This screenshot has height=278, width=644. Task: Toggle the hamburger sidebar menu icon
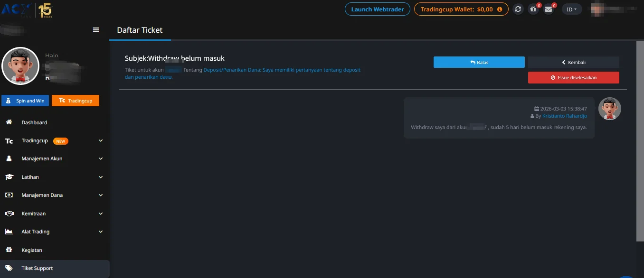pyautogui.click(x=96, y=30)
